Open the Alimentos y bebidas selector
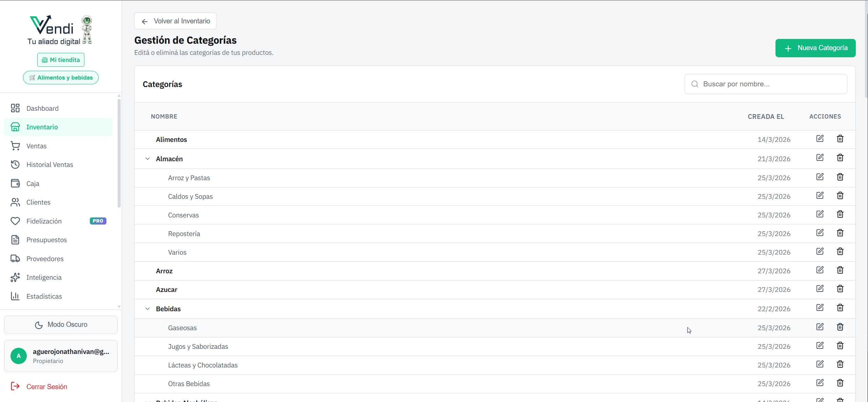 coord(61,78)
